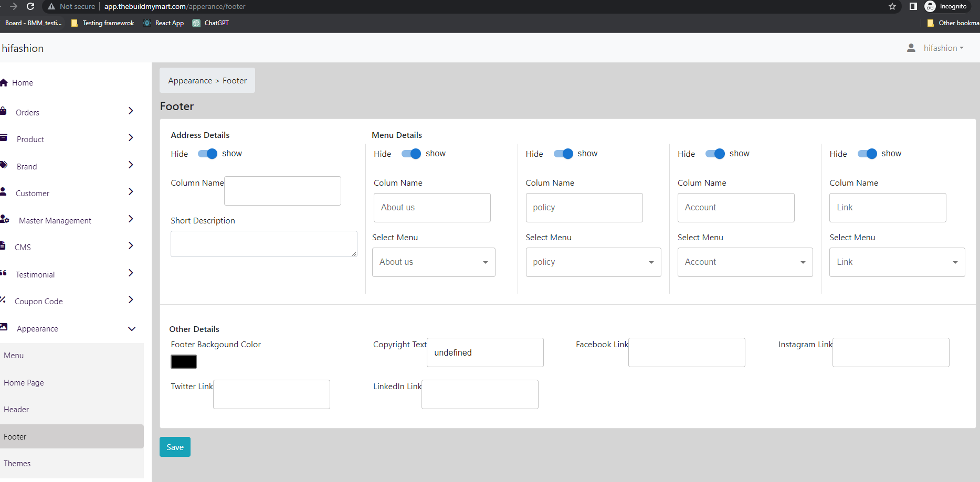The width and height of the screenshot is (980, 482).
Task: Expand the Product sidebar chevron
Action: [131, 137]
